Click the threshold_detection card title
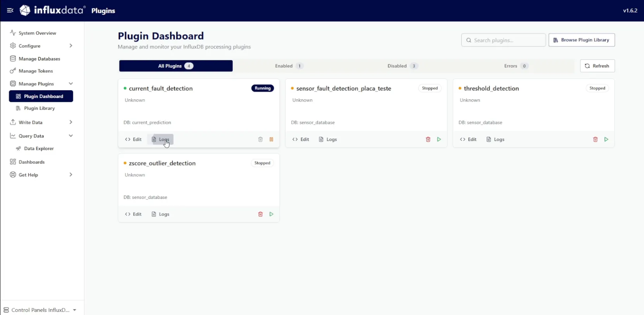Screen dimensions: 644x315 pyautogui.click(x=491, y=89)
